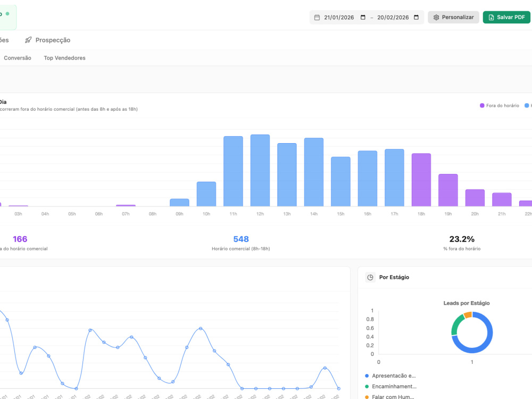Image resolution: width=532 pixels, height=399 pixels.
Task: Open date picker for end date 20/02/2026
Action: pyautogui.click(x=417, y=18)
